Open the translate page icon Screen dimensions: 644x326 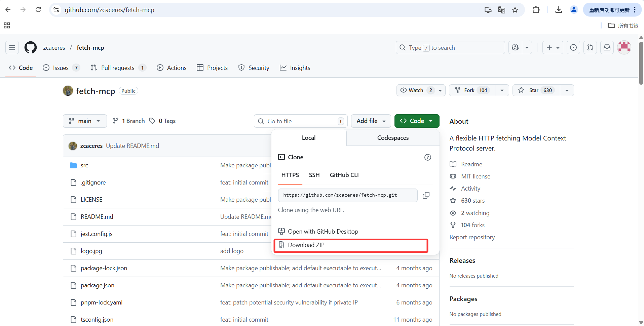click(501, 10)
